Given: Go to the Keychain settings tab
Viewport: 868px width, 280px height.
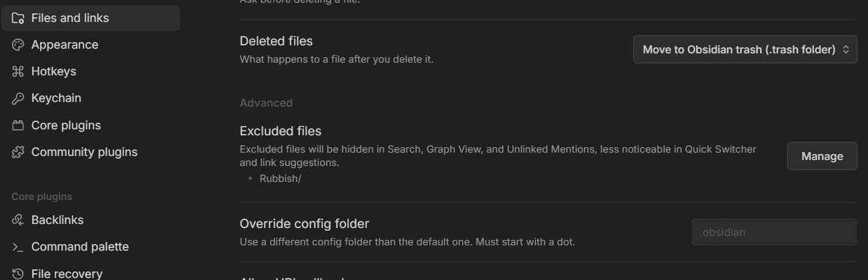Looking at the screenshot, I should (56, 99).
